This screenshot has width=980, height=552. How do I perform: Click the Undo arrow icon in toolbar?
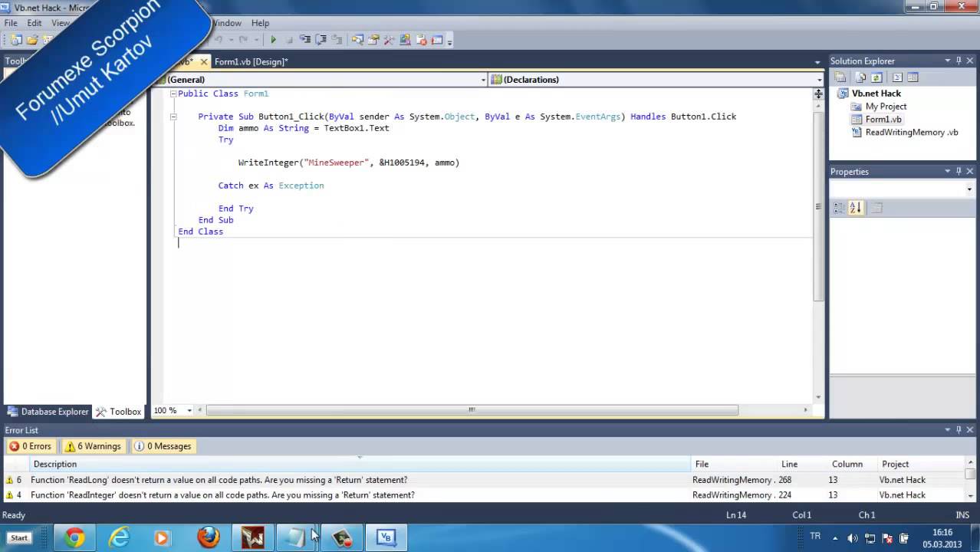click(x=219, y=40)
